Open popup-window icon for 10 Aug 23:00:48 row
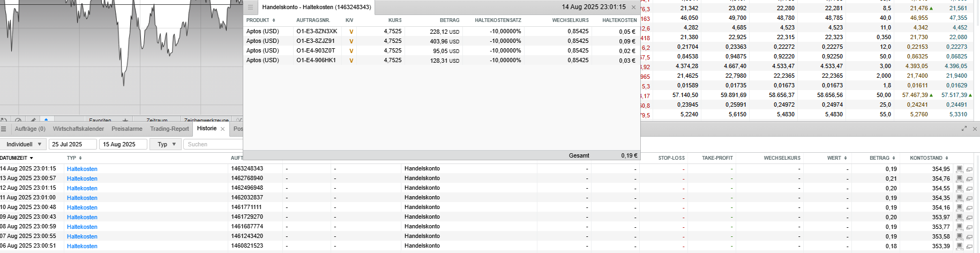 [x=969, y=207]
